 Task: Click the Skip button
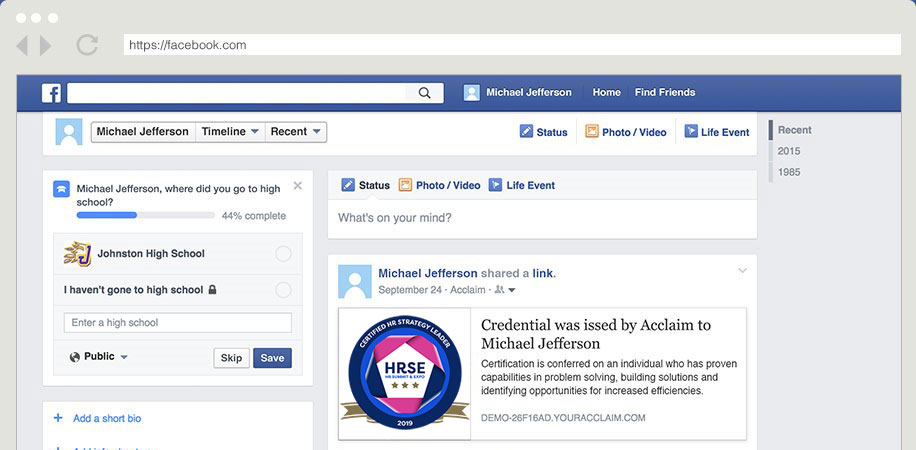[x=231, y=358]
